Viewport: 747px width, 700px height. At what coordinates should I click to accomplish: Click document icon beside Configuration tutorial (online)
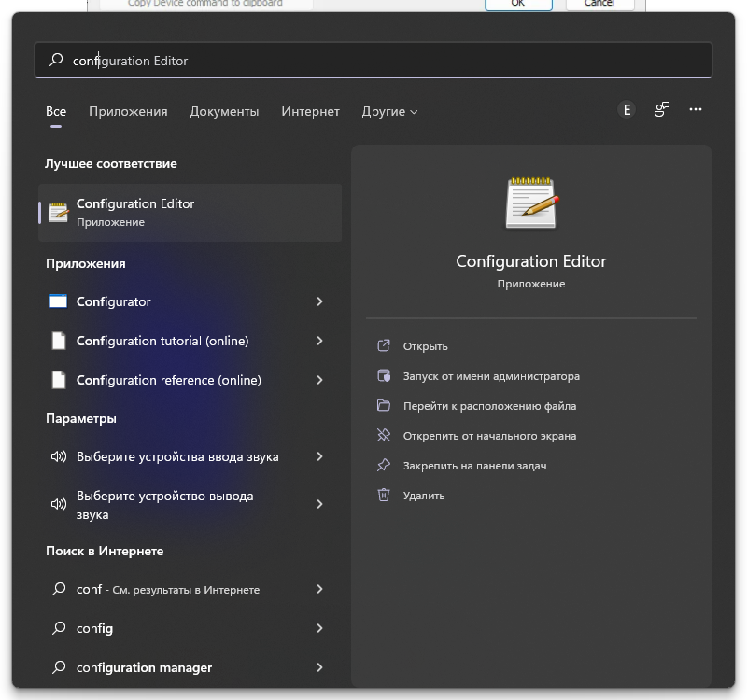59,341
